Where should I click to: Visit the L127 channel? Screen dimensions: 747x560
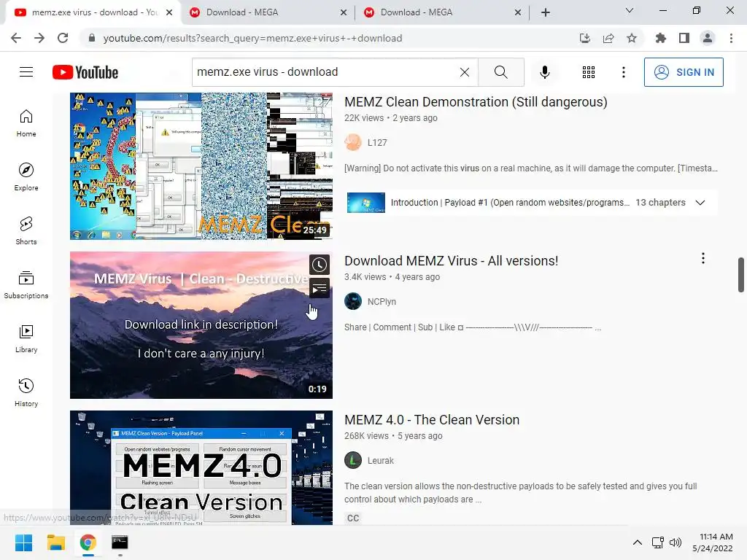pos(377,143)
